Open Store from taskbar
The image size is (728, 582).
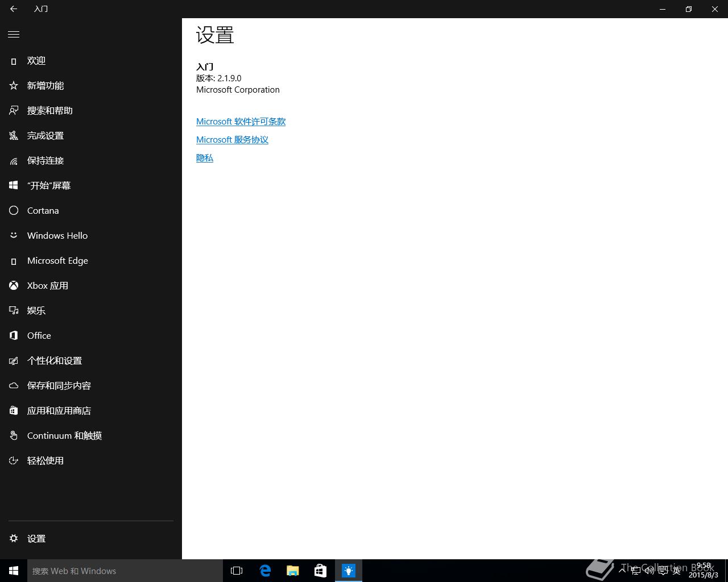(321, 571)
